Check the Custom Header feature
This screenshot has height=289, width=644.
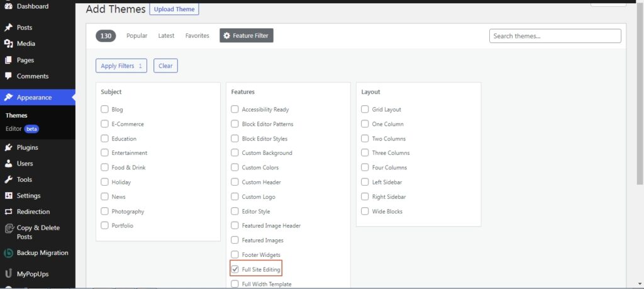click(235, 182)
